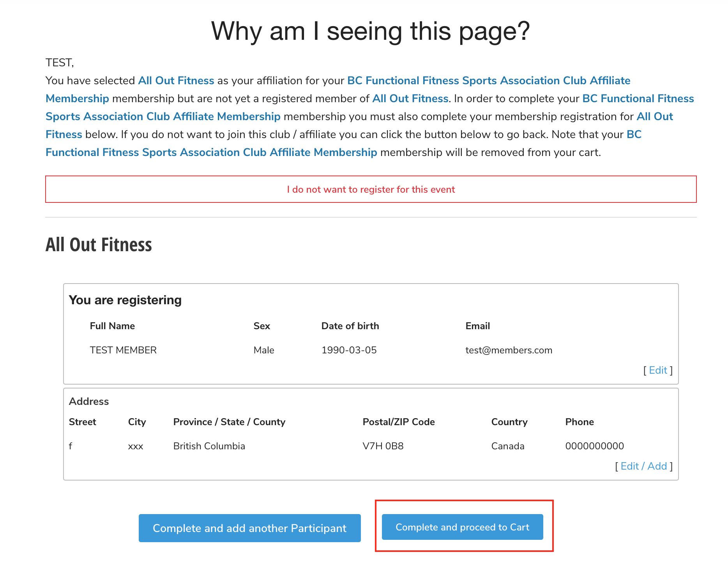Click "I do not want to register for this event"
Screen dimensions: 728x564
[371, 189]
